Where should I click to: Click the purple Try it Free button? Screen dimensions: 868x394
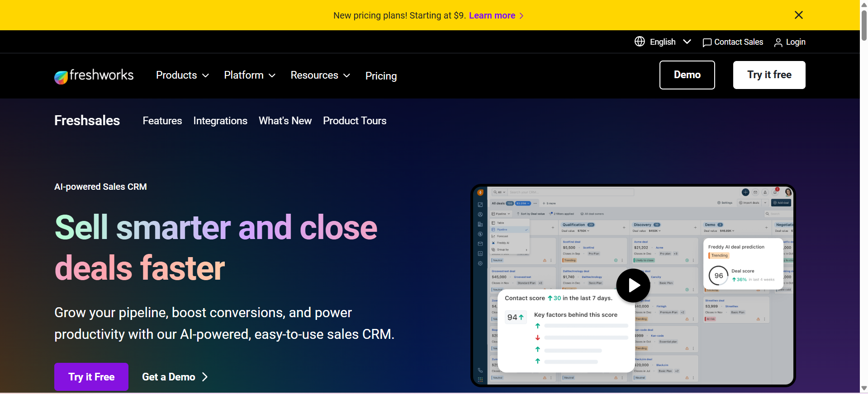coord(91,377)
